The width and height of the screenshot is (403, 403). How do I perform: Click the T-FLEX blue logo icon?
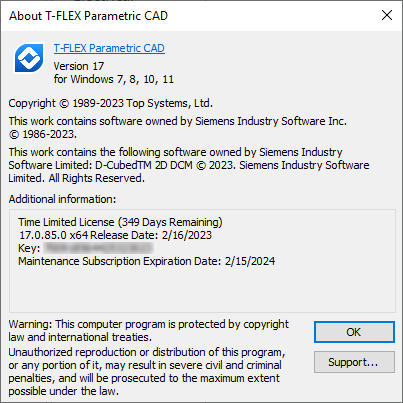(x=29, y=58)
